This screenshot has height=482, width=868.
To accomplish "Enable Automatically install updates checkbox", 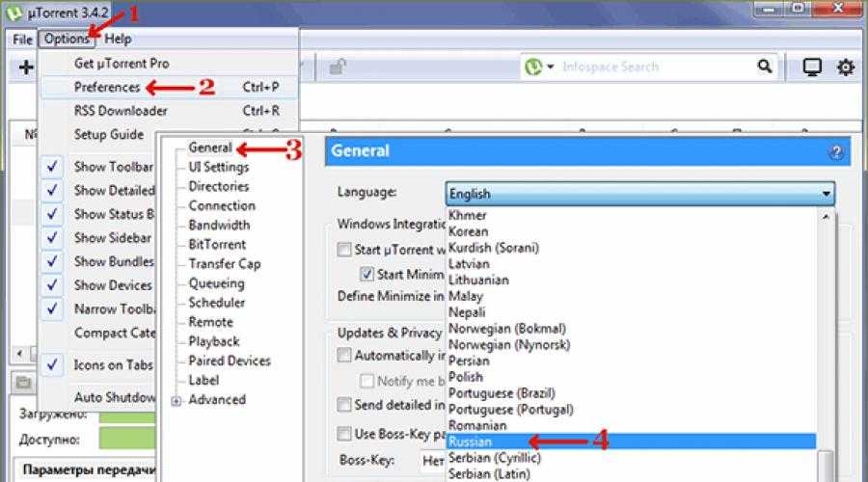I will [x=343, y=355].
